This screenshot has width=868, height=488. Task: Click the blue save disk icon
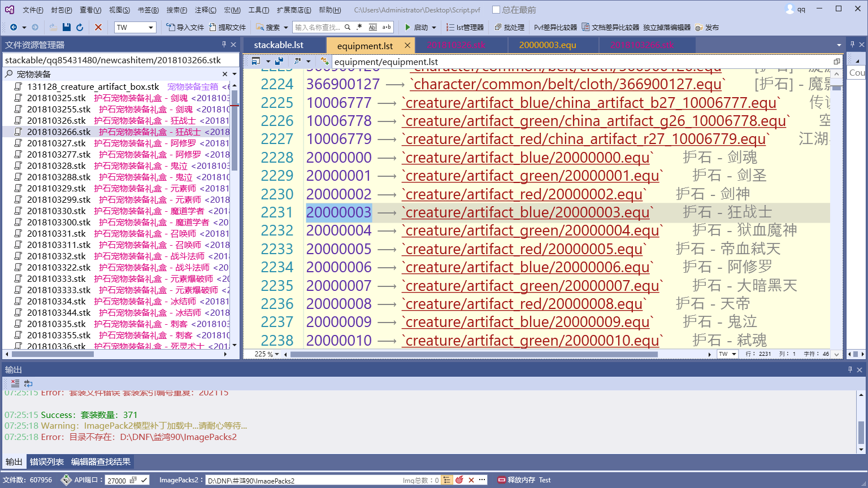[x=67, y=27]
